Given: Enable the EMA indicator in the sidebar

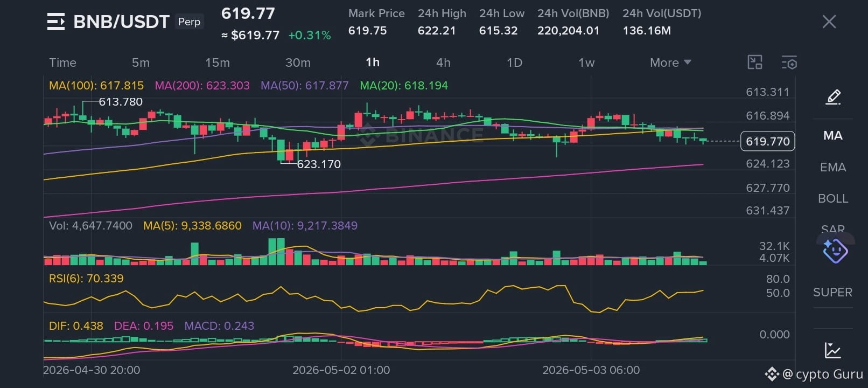Looking at the screenshot, I should (833, 167).
